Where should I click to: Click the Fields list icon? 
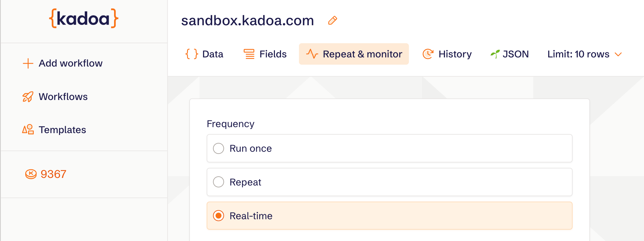[x=249, y=54]
